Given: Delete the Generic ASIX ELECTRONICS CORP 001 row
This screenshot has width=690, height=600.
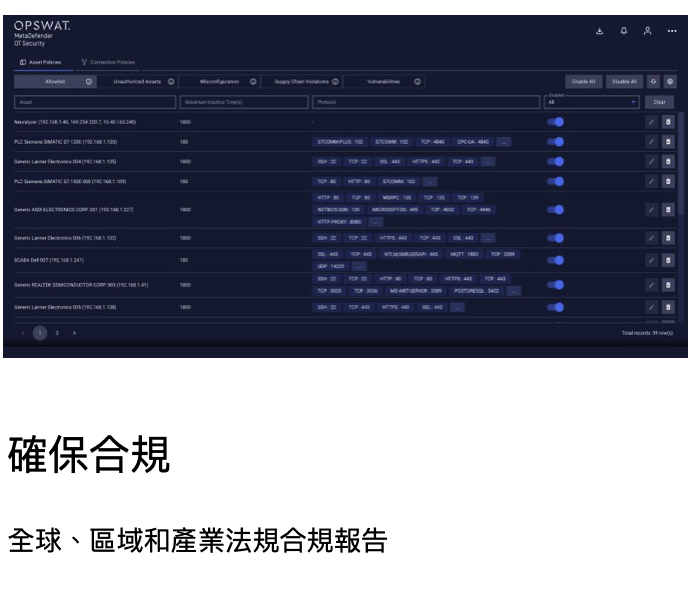Looking at the screenshot, I should pyautogui.click(x=668, y=210).
